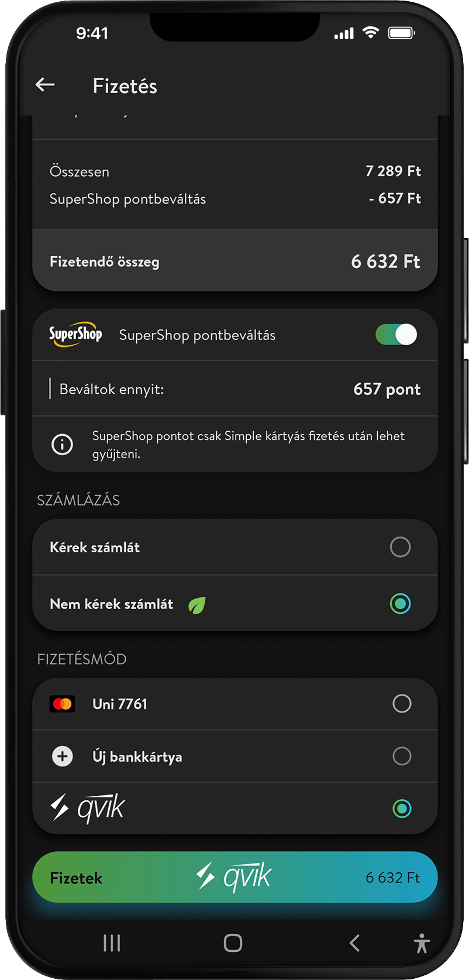Tap the info icon beside SuperShop note

point(63,445)
